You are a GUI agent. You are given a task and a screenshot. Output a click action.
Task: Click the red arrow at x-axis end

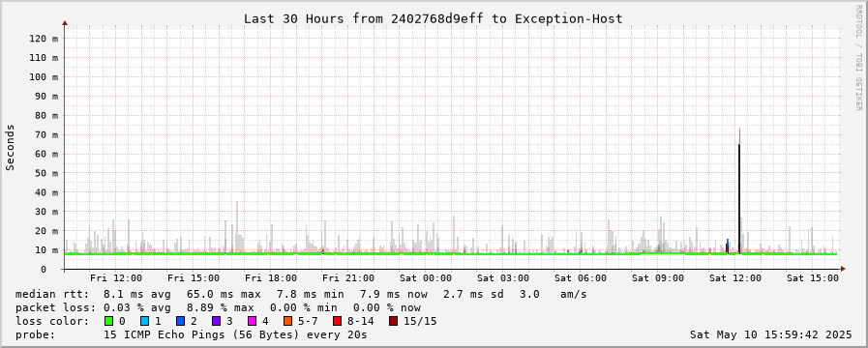click(x=843, y=269)
